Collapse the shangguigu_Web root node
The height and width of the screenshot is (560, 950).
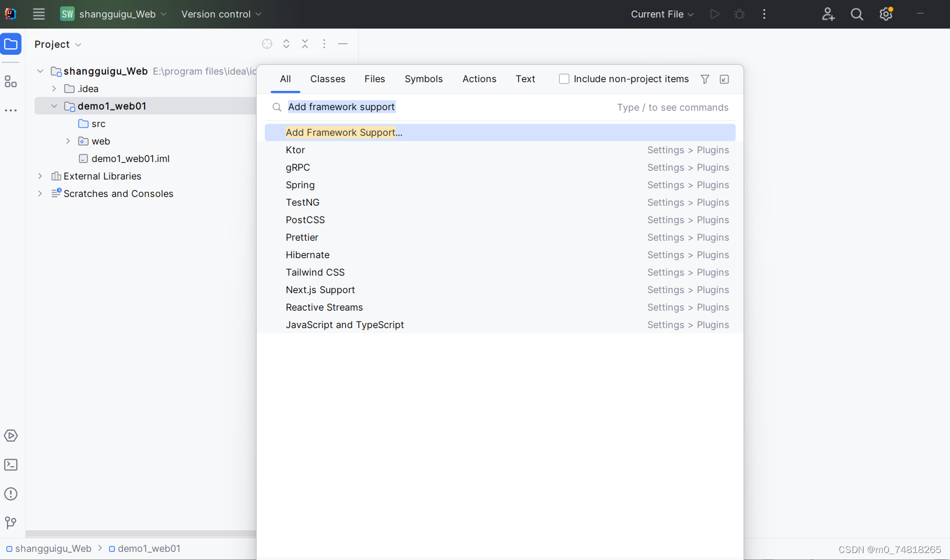[x=40, y=71]
